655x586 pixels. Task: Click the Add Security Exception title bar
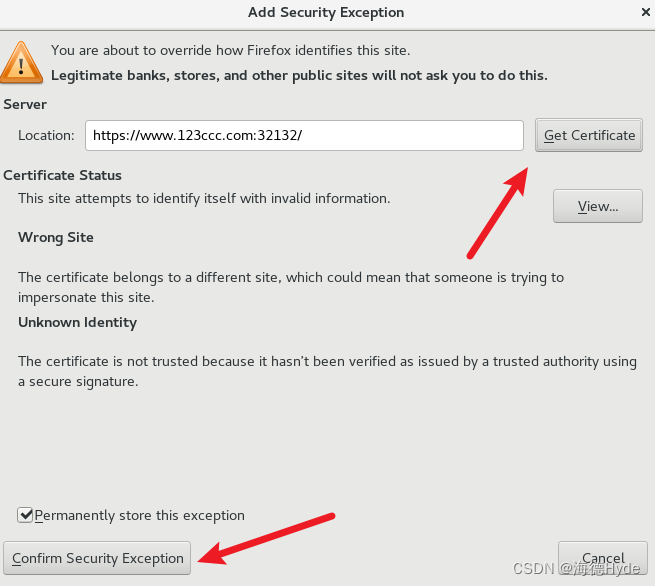point(326,13)
